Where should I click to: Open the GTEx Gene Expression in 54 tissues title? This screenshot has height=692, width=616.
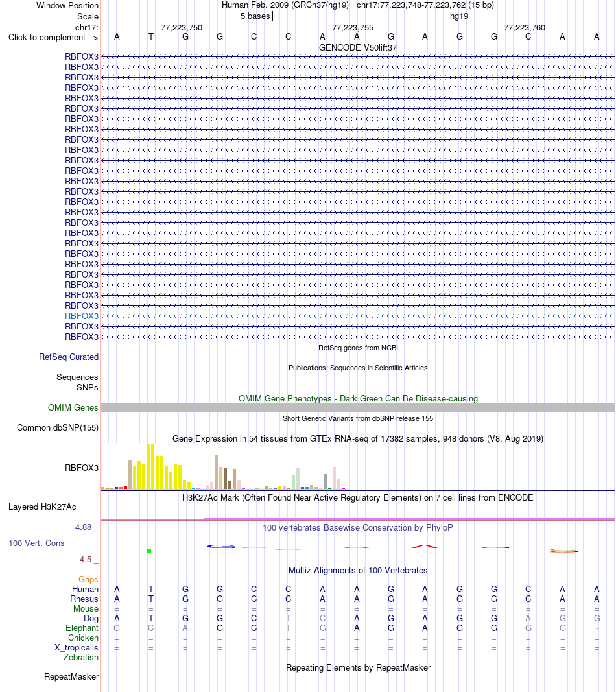tap(358, 438)
